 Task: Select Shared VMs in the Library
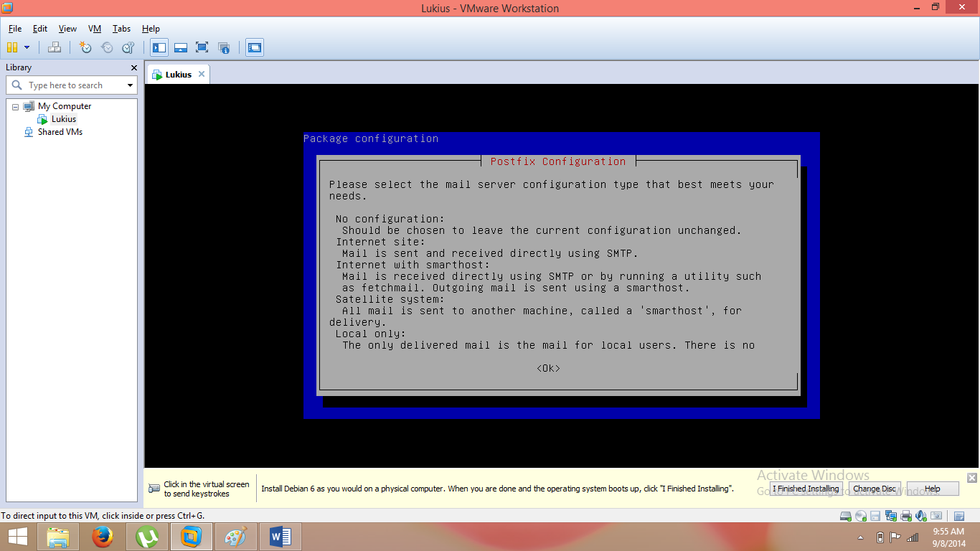pyautogui.click(x=60, y=132)
